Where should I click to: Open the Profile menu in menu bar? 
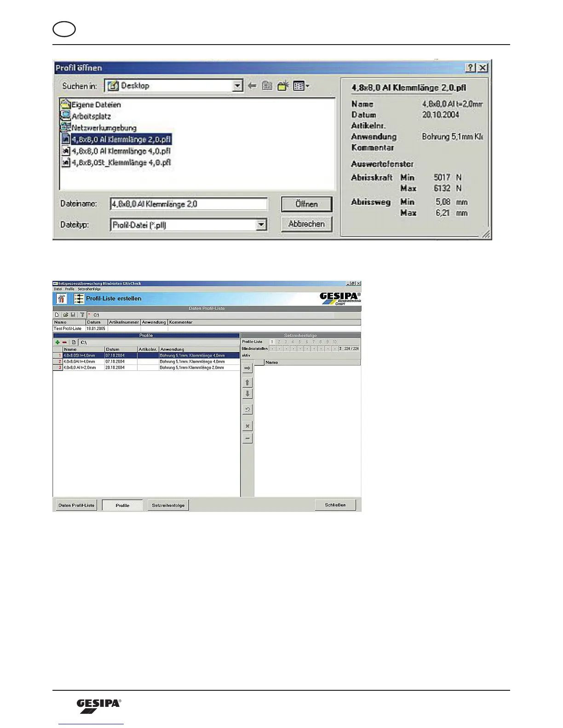point(69,289)
